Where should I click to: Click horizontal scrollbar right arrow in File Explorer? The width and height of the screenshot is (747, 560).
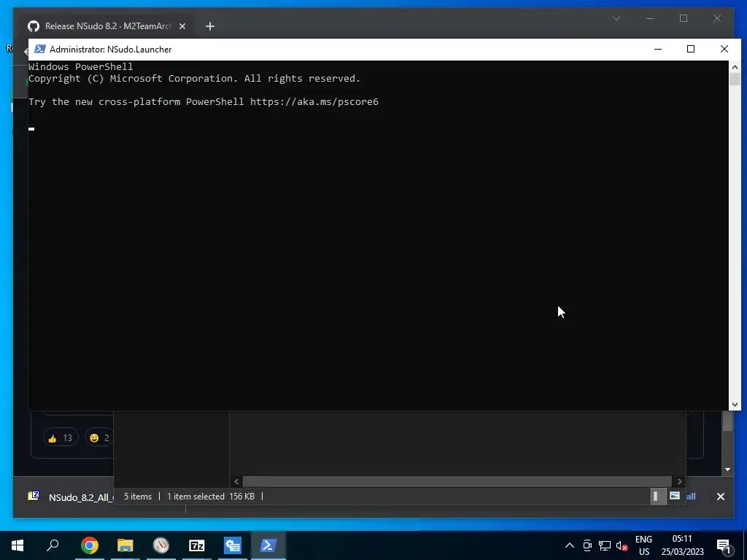click(680, 481)
